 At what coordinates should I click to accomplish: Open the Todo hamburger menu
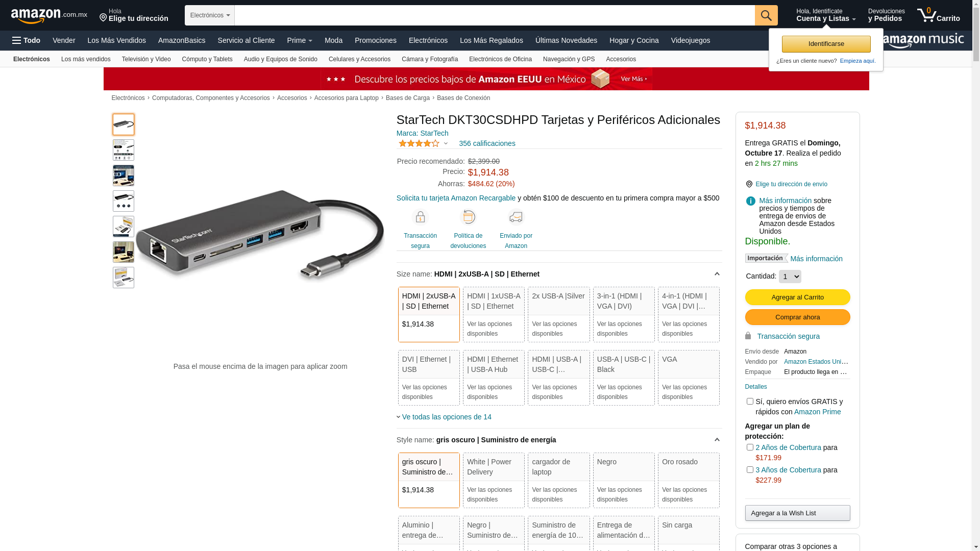(27, 40)
